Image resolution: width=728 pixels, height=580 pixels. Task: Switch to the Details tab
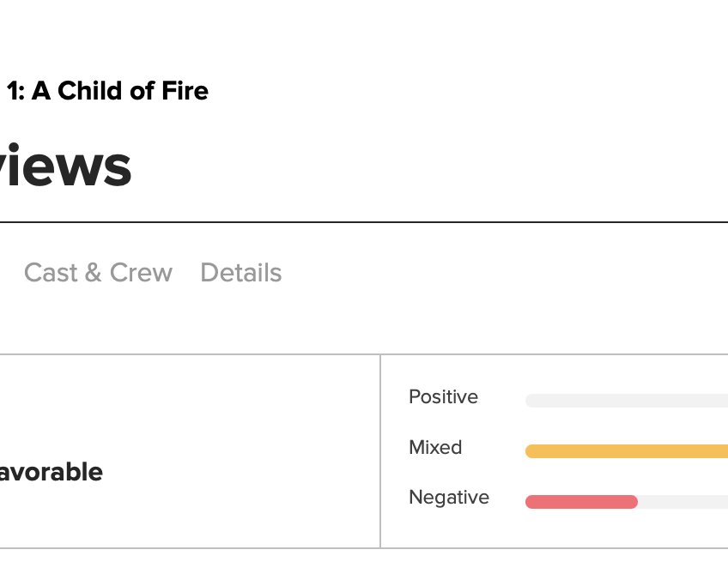click(240, 273)
